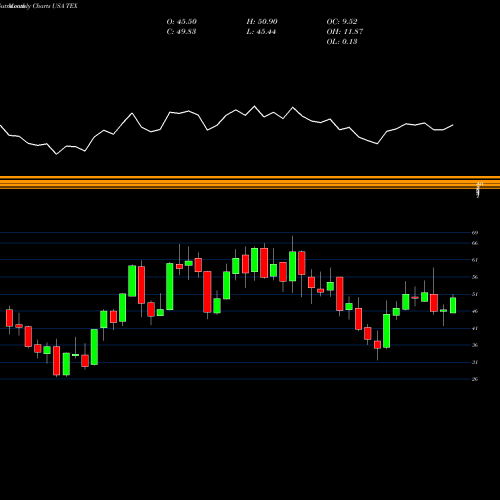This screenshot has width=500, height=500.
Task: Click the '41' price axis label
Action: tap(475, 329)
